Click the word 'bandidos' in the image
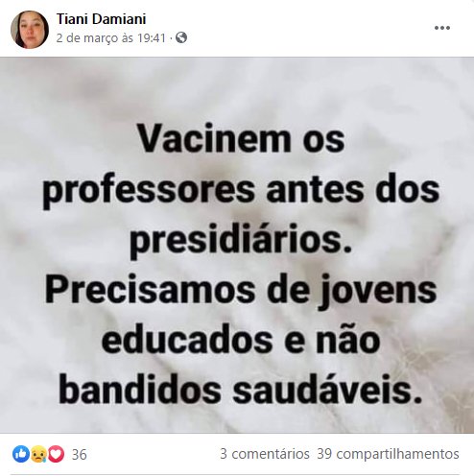 tap(140, 390)
